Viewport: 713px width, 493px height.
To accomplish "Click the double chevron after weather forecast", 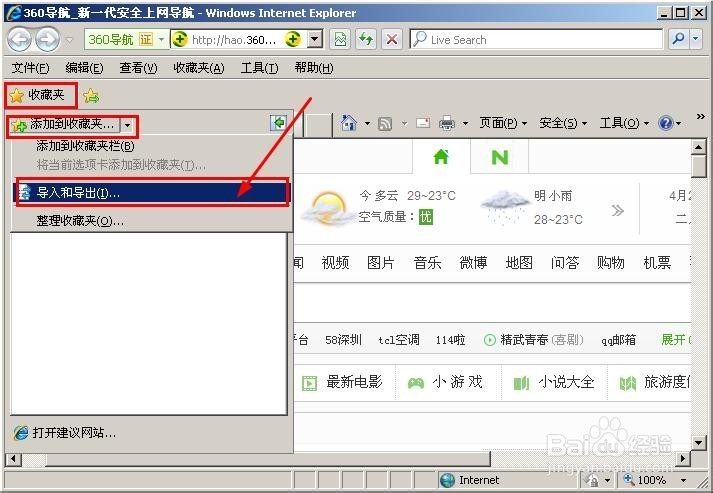I will (618, 211).
